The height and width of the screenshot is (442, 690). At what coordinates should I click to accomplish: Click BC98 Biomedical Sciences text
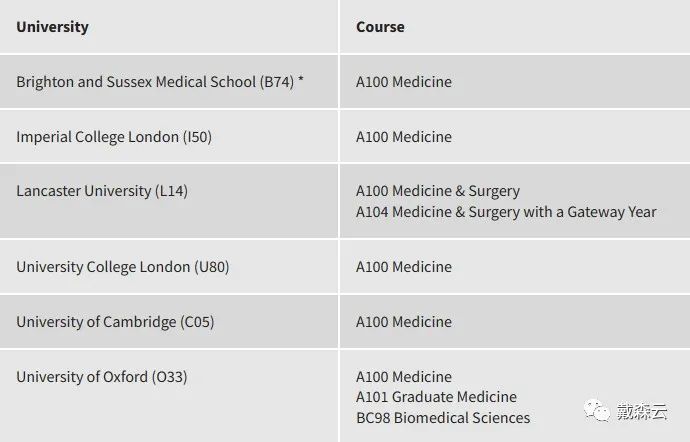[443, 418]
